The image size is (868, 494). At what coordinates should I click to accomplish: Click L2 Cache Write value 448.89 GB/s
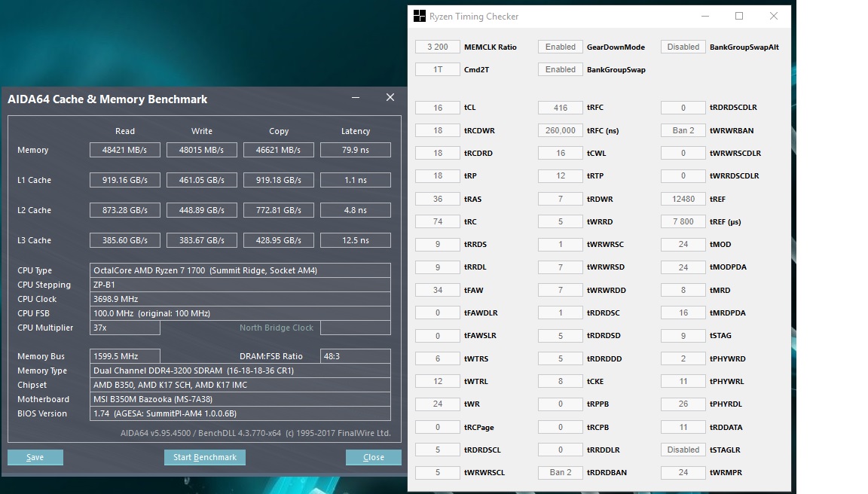[x=201, y=210]
